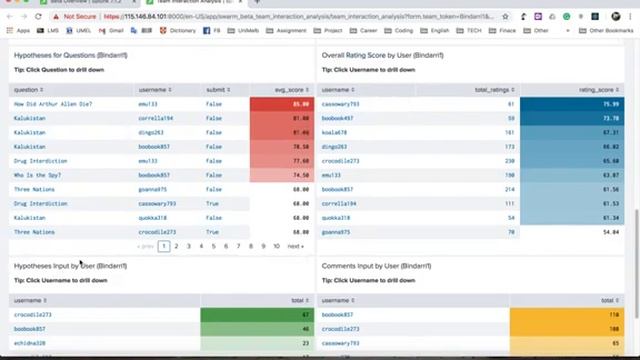The image size is (640, 360).
Task: Drill down quokka318 in Overall Rating table
Action: click(x=336, y=218)
